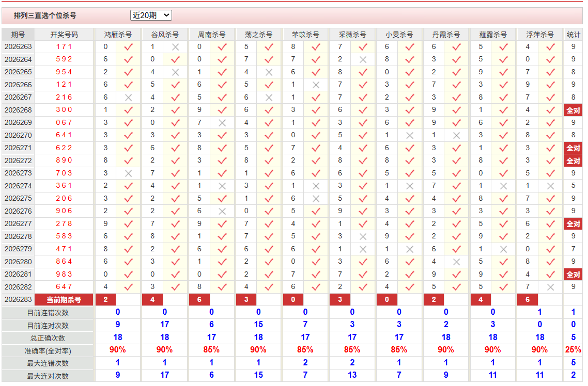Select period number 2026283
The height and width of the screenshot is (386, 588).
click(x=18, y=299)
